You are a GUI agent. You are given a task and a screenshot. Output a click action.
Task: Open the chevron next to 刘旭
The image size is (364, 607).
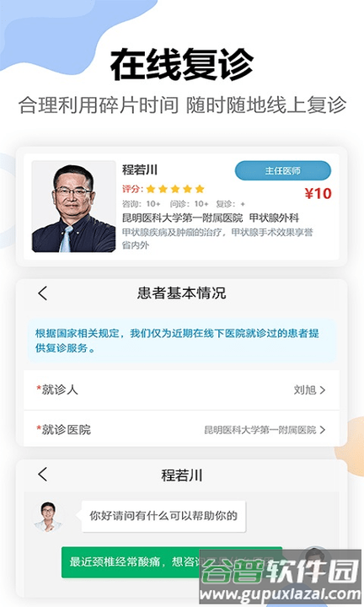click(322, 390)
